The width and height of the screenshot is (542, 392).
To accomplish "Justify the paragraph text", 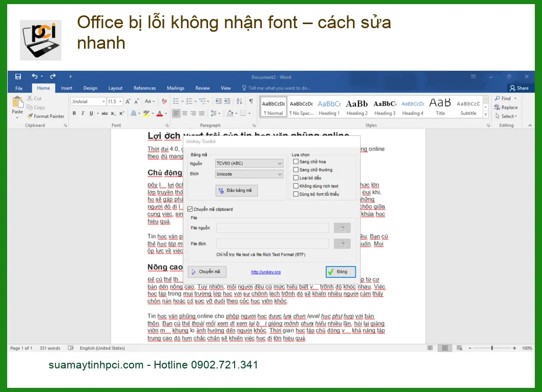I will point(201,113).
